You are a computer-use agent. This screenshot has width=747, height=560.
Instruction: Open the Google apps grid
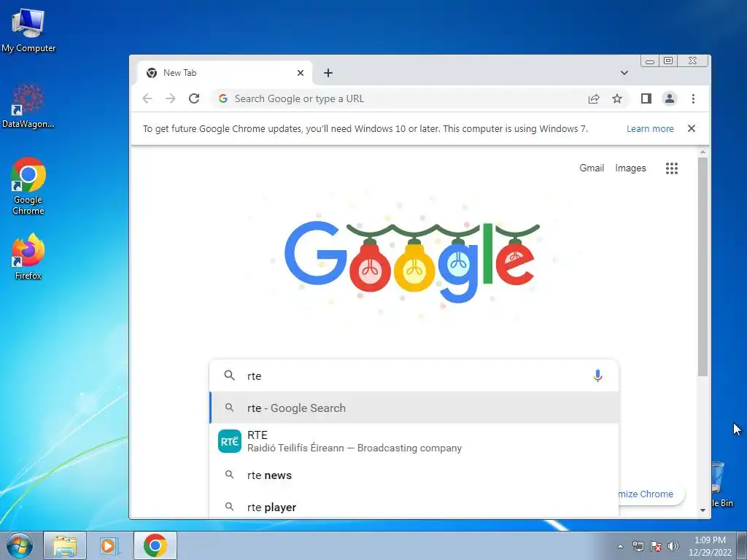tap(672, 168)
